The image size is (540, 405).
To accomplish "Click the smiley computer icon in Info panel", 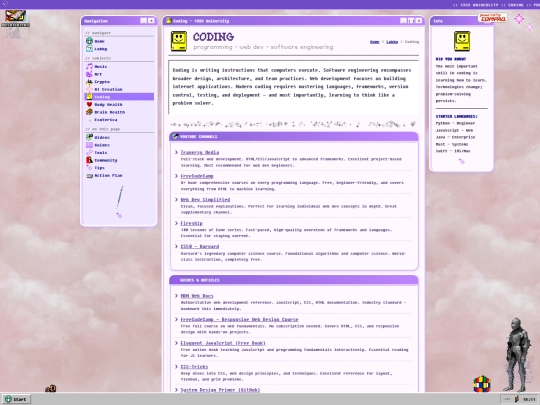I will coord(462,41).
